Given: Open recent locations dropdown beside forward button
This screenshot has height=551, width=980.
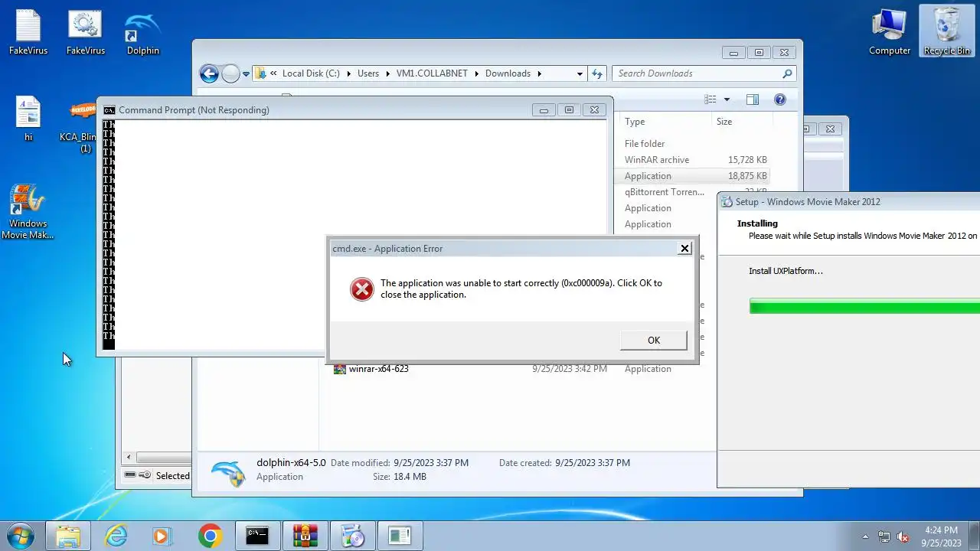Looking at the screenshot, I should (x=246, y=74).
